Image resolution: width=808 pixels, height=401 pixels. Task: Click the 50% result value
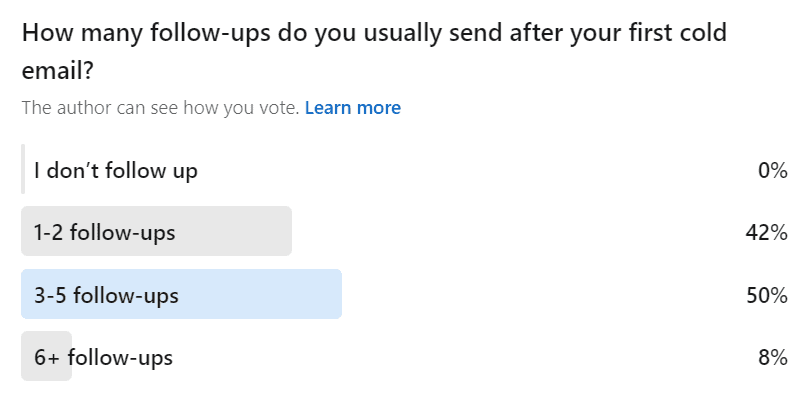766,295
